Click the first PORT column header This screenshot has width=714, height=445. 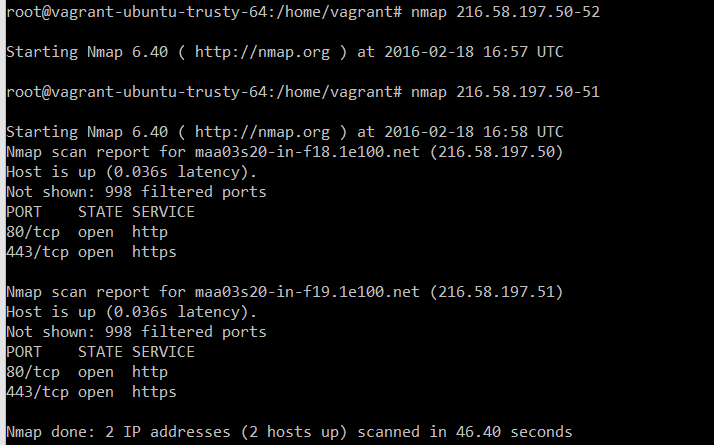pos(24,212)
